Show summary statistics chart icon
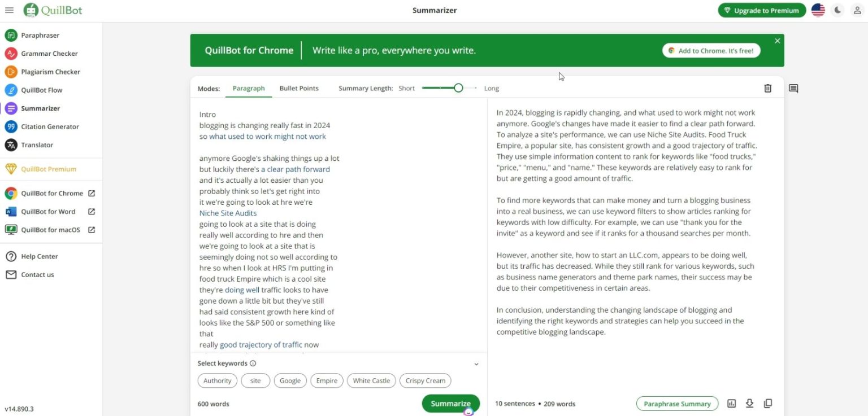 pyautogui.click(x=731, y=404)
